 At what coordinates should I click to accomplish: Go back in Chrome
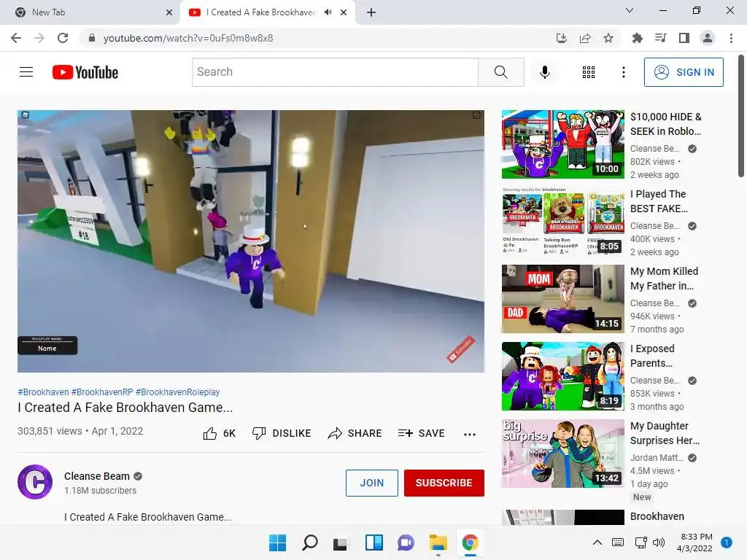pos(16,38)
